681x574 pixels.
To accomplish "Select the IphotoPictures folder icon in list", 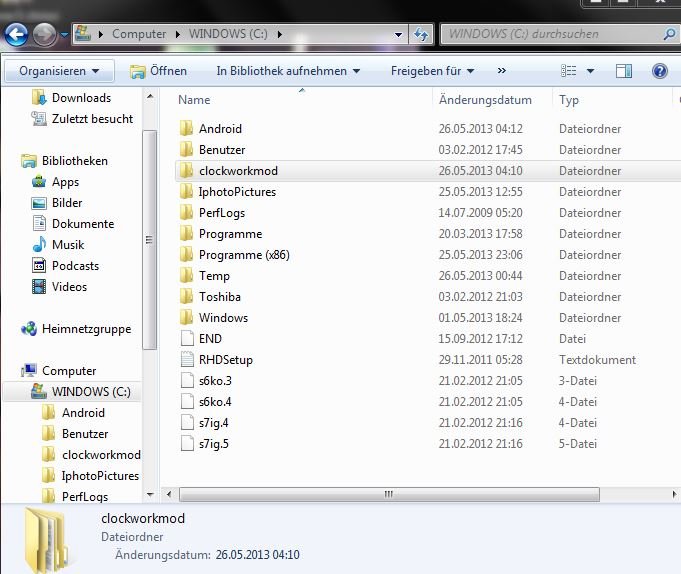I will pos(186,191).
